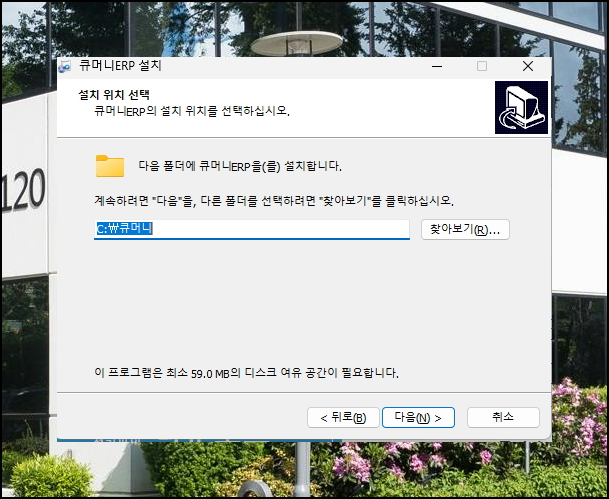
Task: Click the installer title bar app icon
Action: click(x=64, y=66)
